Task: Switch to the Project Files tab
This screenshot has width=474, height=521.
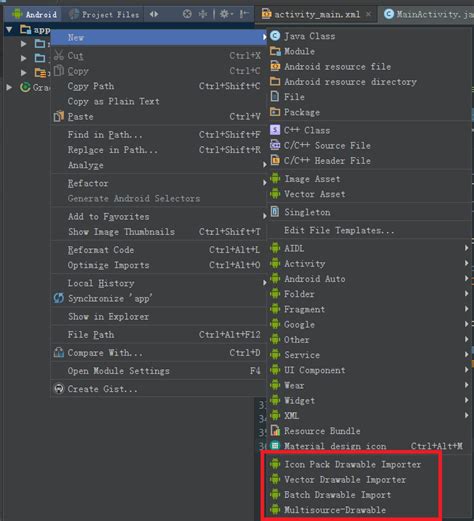Action: tap(104, 14)
